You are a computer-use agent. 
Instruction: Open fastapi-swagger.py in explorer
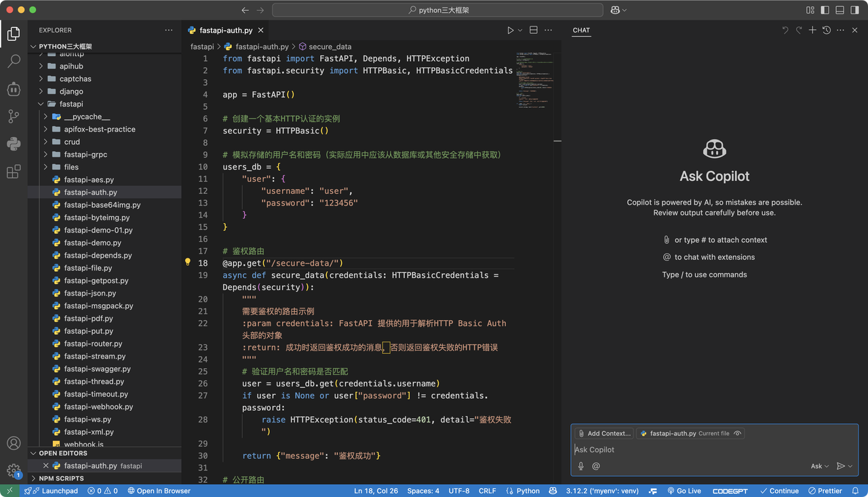click(104, 369)
